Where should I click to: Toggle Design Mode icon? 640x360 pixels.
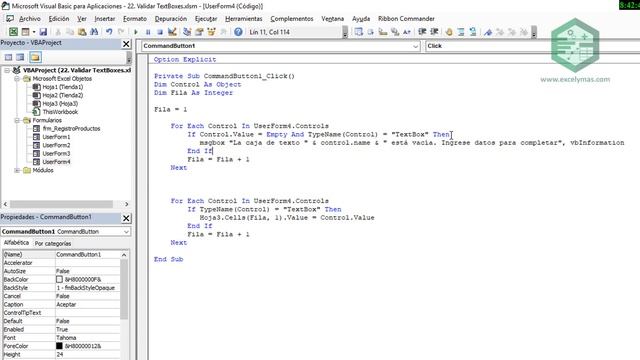point(172,32)
